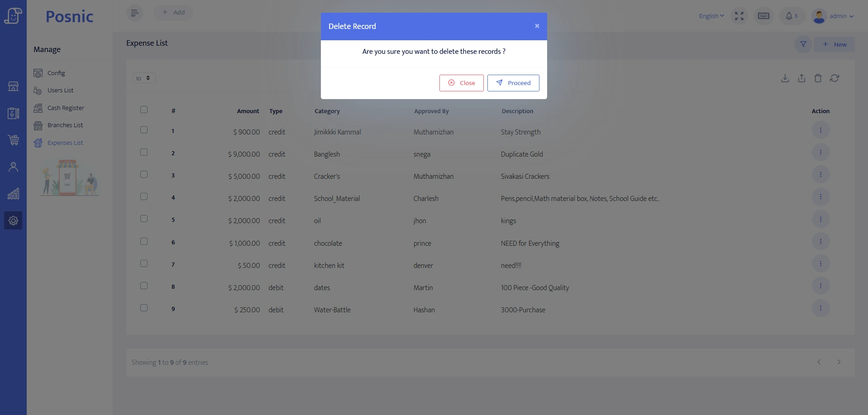Open the page size dropdown showing 10
Image resolution: width=868 pixels, height=415 pixels.
(x=144, y=78)
